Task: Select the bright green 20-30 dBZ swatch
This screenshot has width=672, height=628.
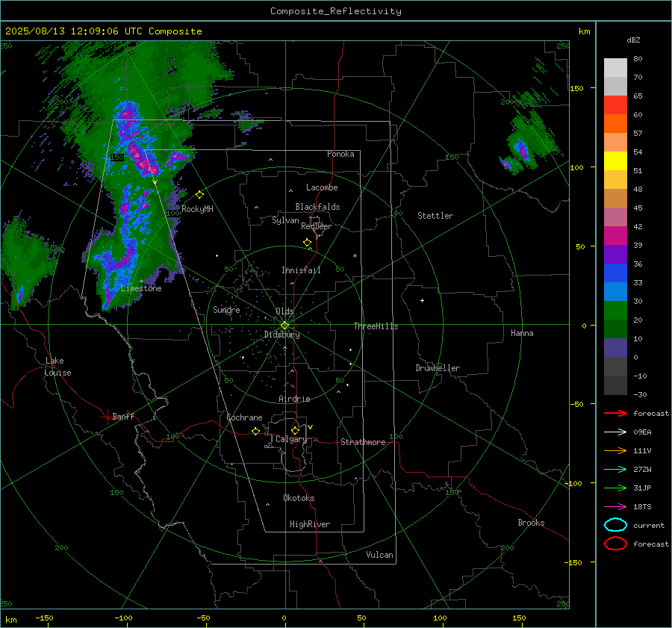Action: point(615,311)
